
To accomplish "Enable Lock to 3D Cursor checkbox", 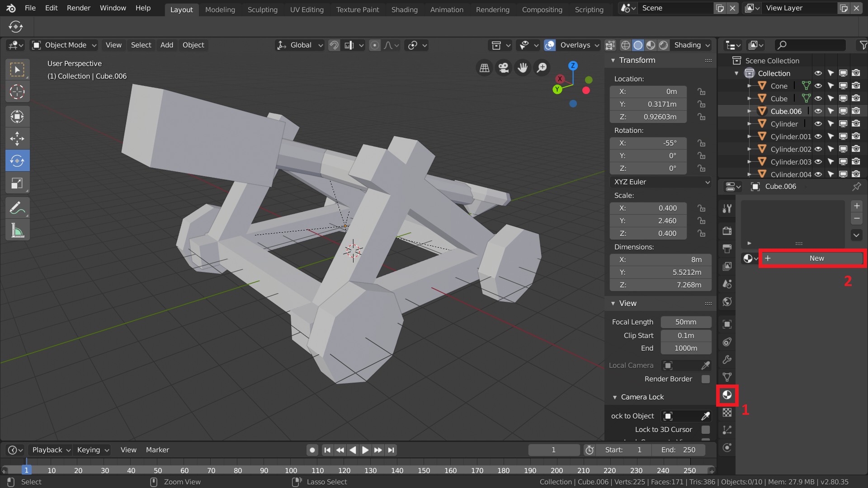I will click(x=706, y=430).
